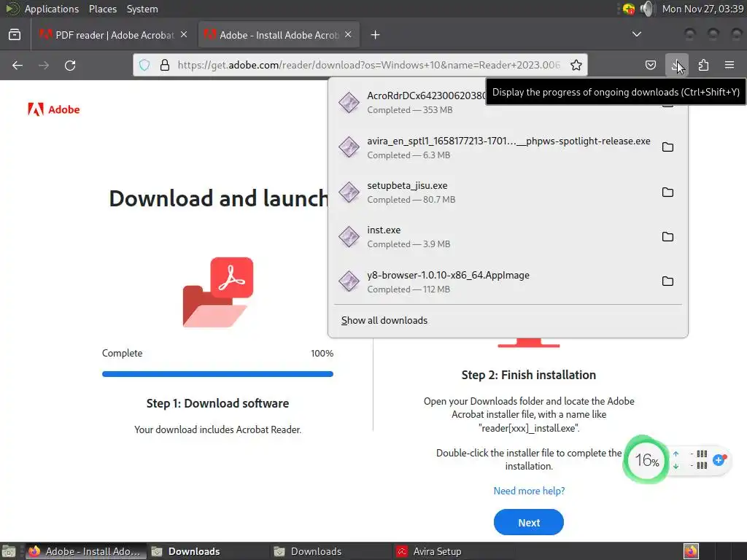Click the address bar URL

pos(368,65)
